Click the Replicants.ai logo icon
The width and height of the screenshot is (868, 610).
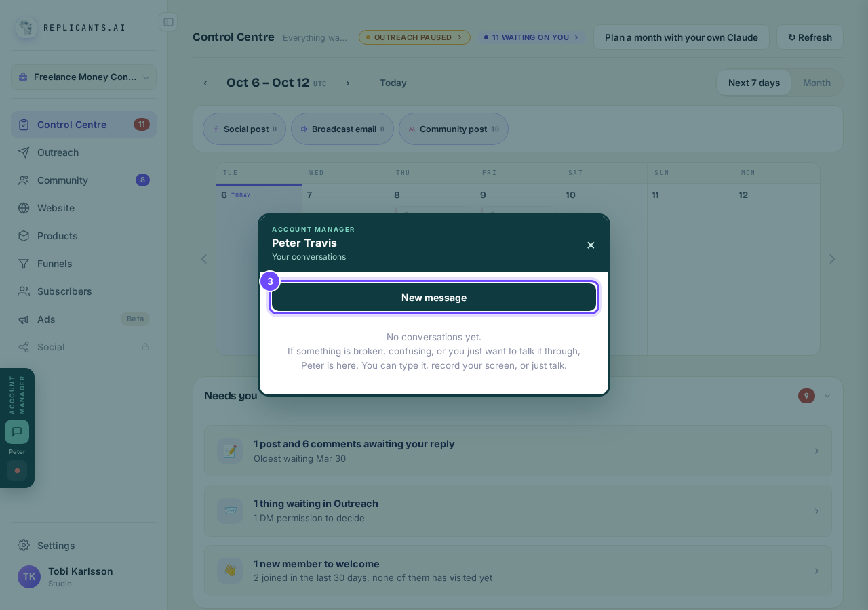[26, 28]
